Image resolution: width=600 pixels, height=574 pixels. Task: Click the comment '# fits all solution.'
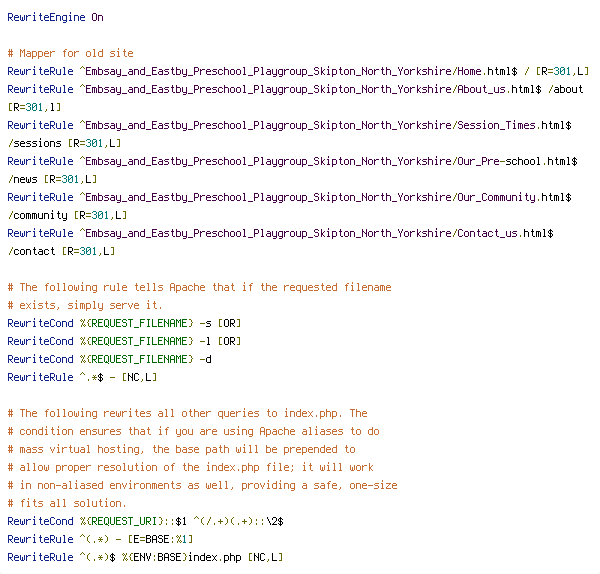[67, 503]
